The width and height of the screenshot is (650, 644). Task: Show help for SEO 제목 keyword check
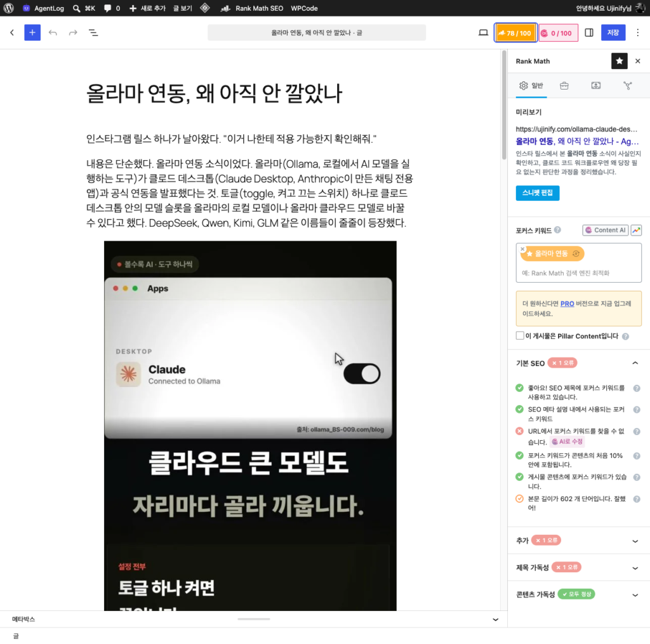636,388
